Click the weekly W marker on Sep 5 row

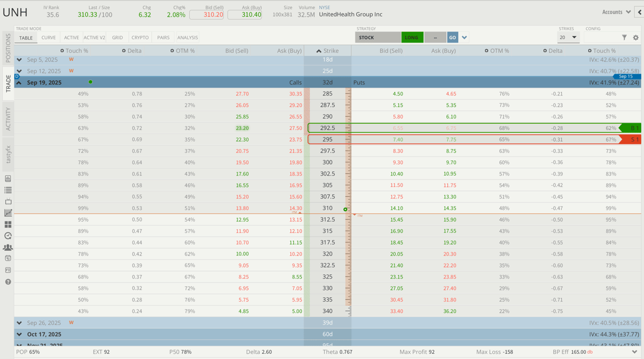(71, 60)
